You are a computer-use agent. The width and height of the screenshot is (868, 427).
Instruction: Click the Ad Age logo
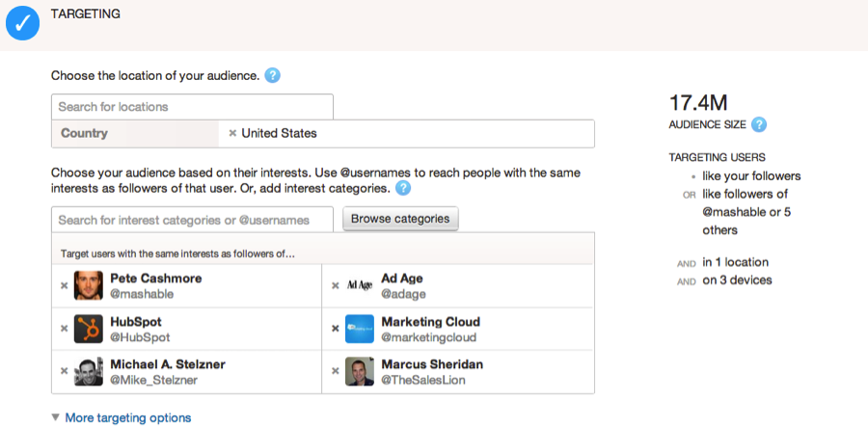point(360,285)
